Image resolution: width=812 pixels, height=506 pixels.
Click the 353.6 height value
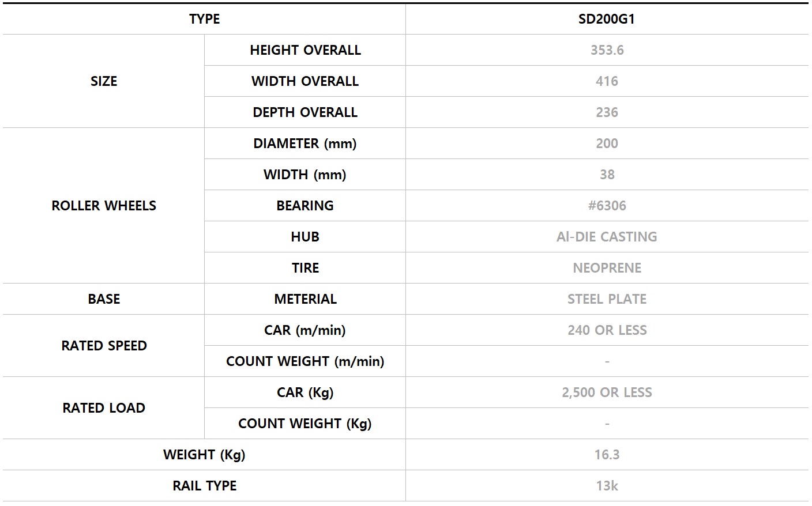(x=607, y=50)
